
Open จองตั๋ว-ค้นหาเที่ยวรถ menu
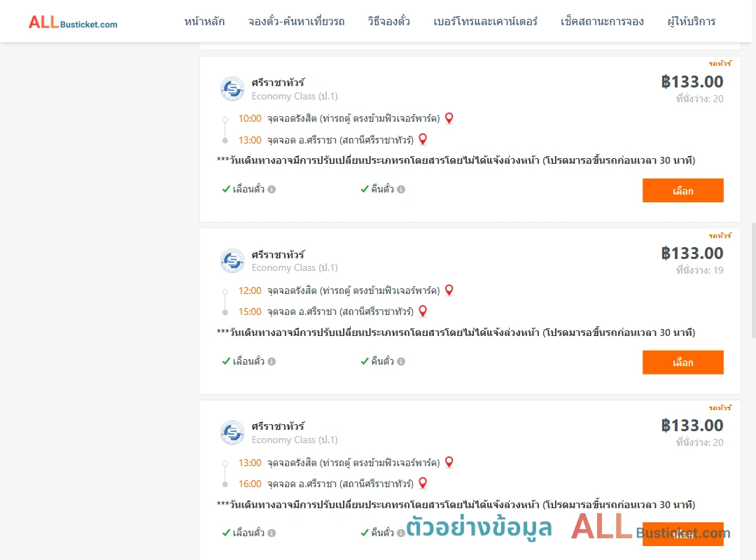pyautogui.click(x=296, y=21)
